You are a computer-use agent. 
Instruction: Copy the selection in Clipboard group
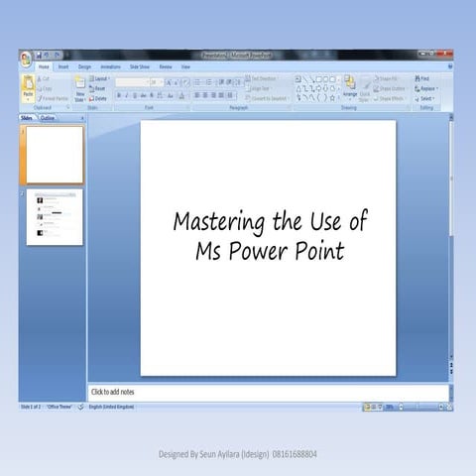pos(45,88)
